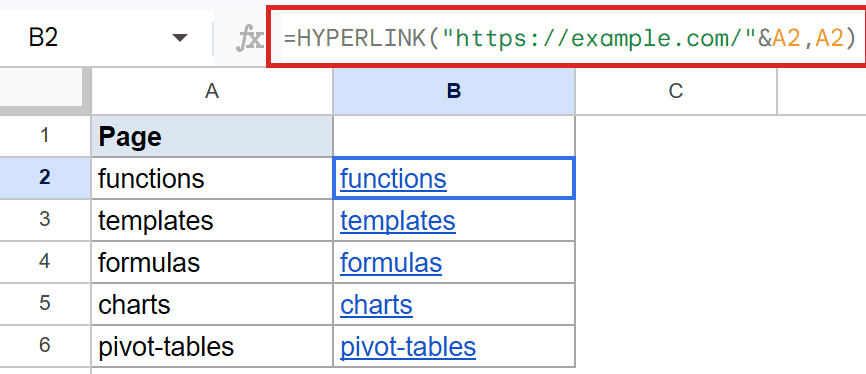Click the fx function icon
866x374 pixels.
250,39
